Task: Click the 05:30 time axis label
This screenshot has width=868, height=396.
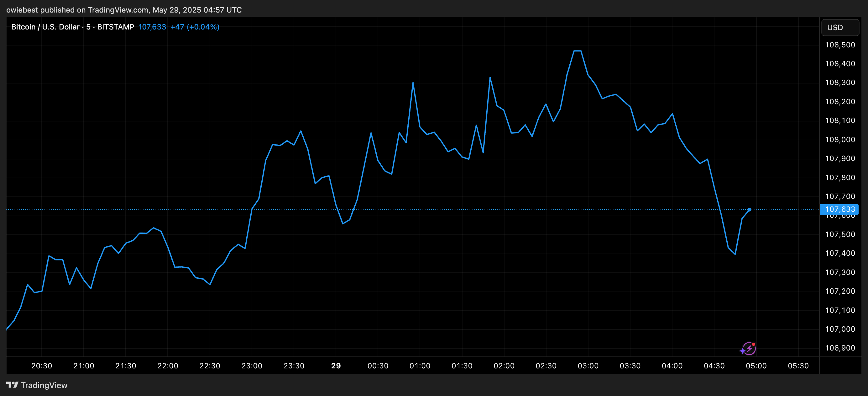Action: [798, 366]
